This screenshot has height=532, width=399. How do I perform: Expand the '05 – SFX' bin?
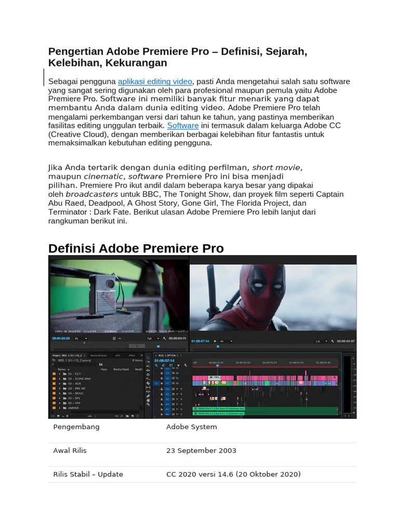60,398
